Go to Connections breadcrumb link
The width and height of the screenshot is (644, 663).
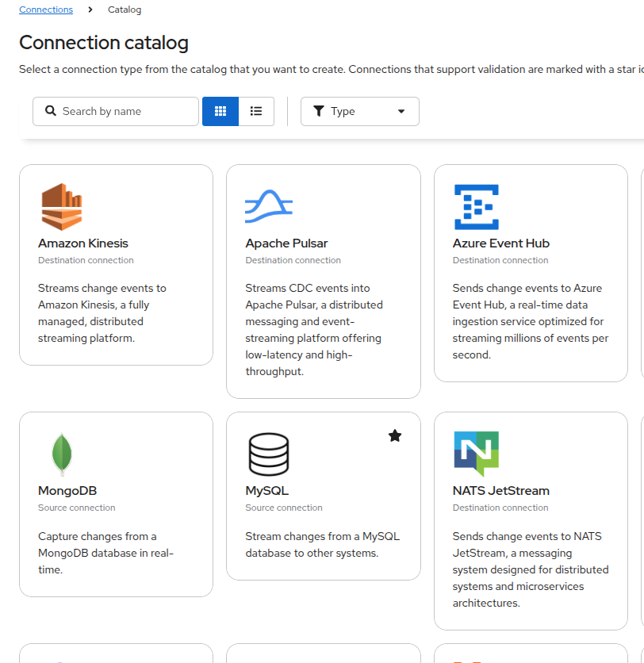pos(46,10)
